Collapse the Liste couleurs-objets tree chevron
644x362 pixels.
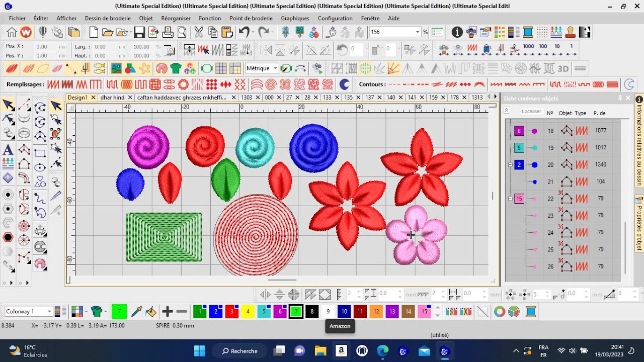click(x=507, y=111)
